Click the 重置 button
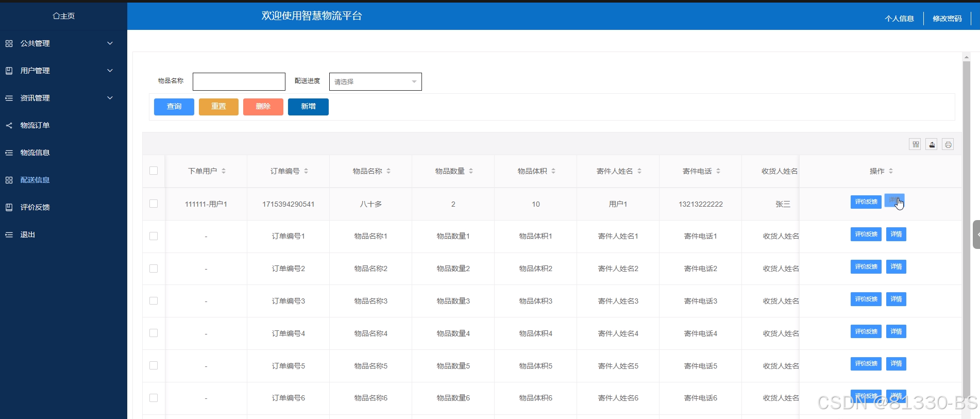 tap(218, 107)
